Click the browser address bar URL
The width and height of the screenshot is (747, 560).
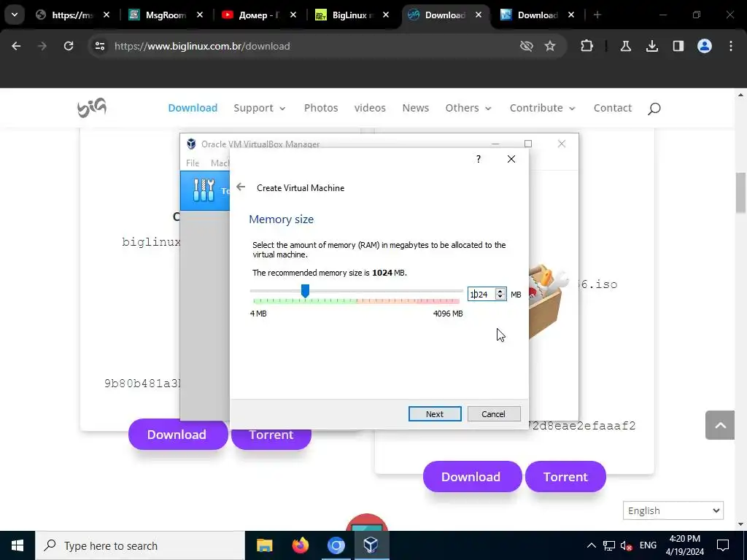tap(202, 46)
